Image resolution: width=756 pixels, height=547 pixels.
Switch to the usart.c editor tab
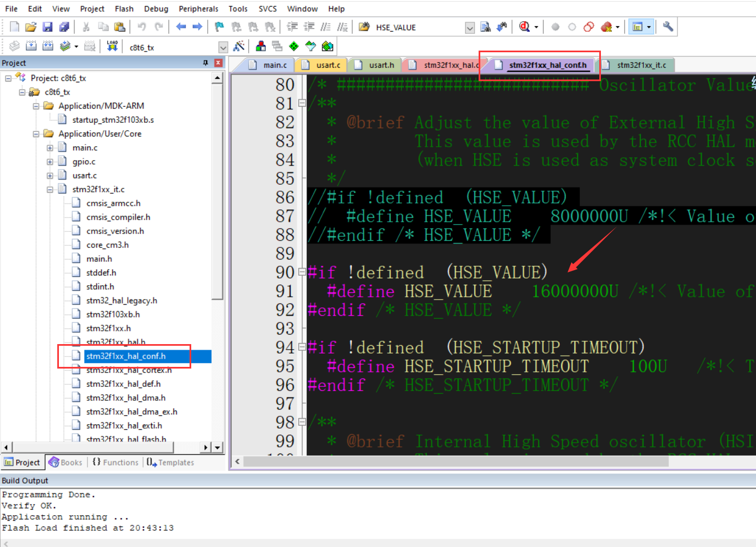(321, 65)
